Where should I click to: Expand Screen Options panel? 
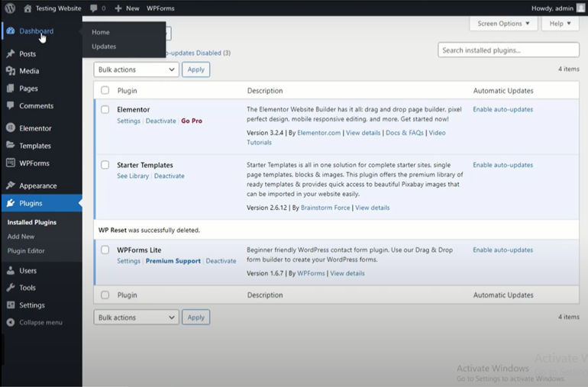click(x=503, y=23)
